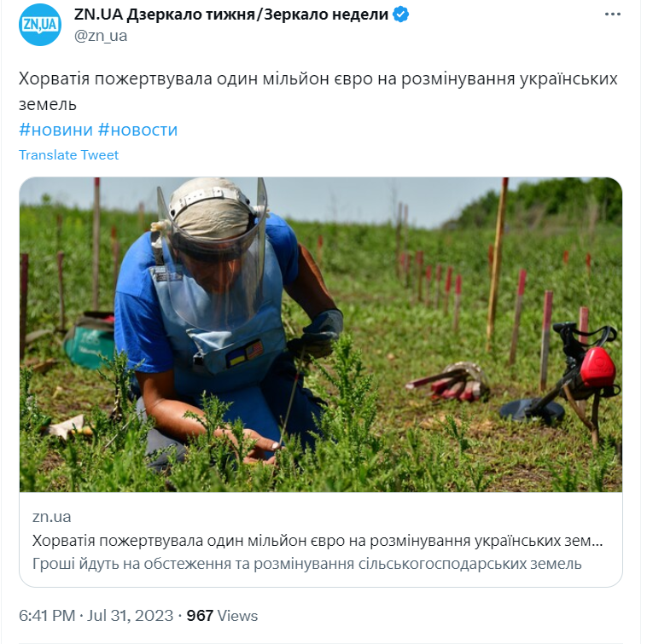Click the @zn_ua handle

tap(101, 36)
